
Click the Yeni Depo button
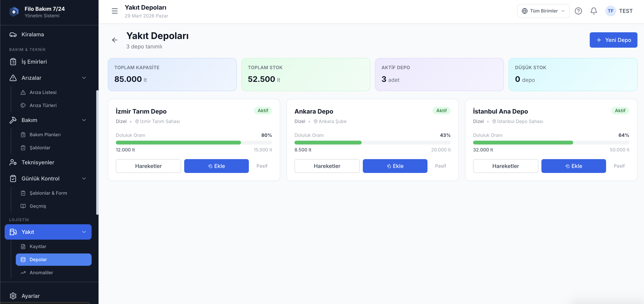click(613, 40)
